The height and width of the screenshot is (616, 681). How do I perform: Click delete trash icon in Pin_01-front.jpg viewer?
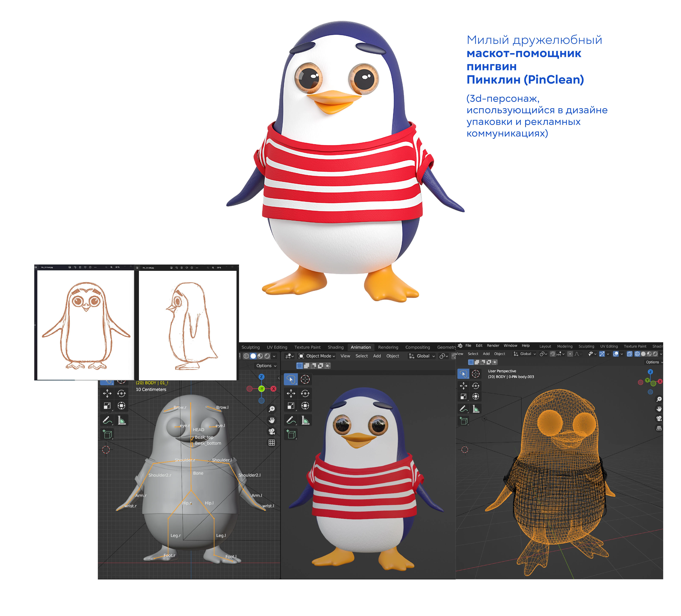pyautogui.click(x=80, y=267)
